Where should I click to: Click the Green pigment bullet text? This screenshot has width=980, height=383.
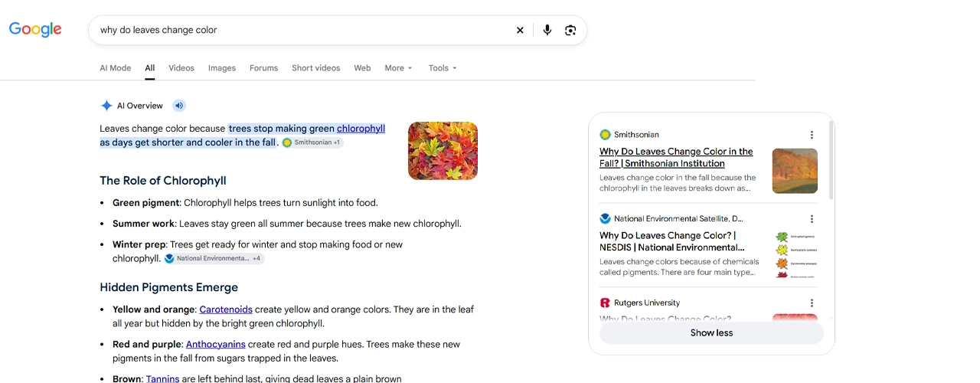pos(245,203)
